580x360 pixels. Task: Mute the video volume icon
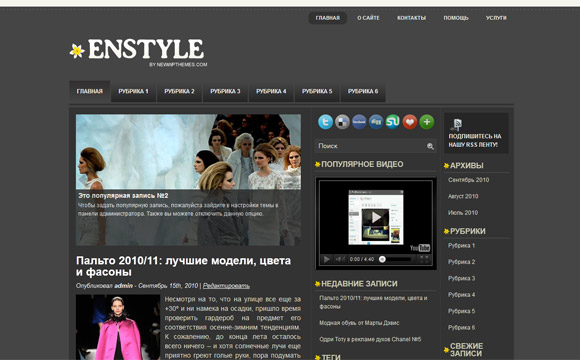click(340, 259)
